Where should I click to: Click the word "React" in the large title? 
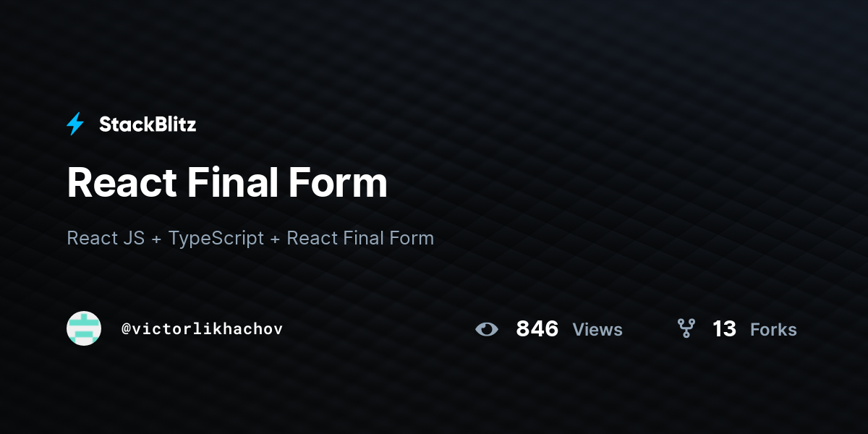[122, 182]
